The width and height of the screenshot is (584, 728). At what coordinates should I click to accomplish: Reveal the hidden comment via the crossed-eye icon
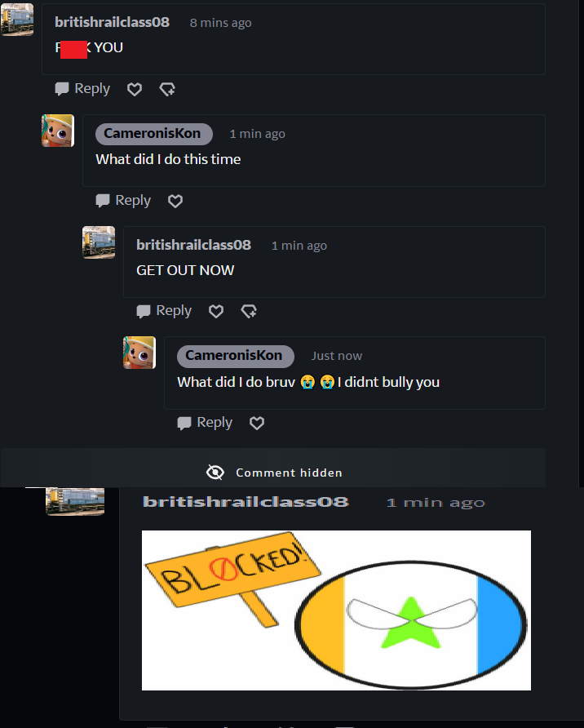pos(215,473)
